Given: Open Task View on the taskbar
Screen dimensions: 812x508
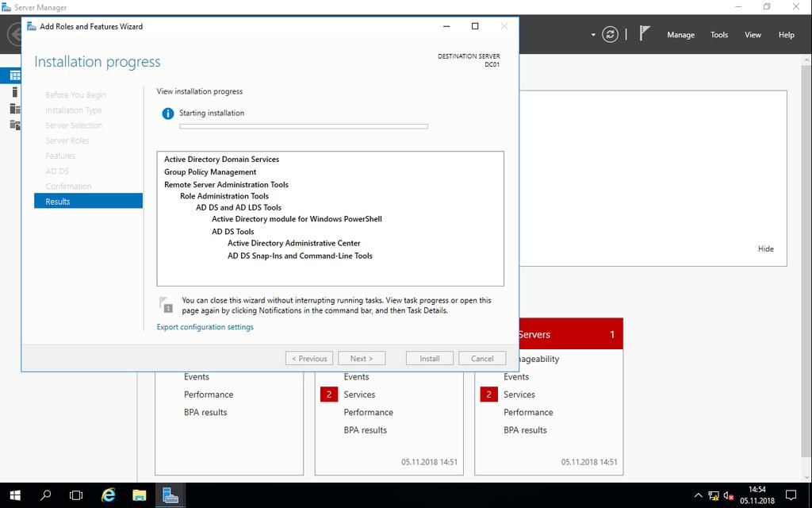Looking at the screenshot, I should pyautogui.click(x=76, y=495).
